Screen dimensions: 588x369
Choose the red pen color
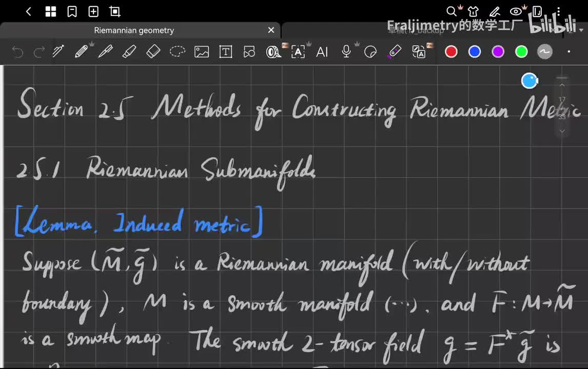coord(451,52)
